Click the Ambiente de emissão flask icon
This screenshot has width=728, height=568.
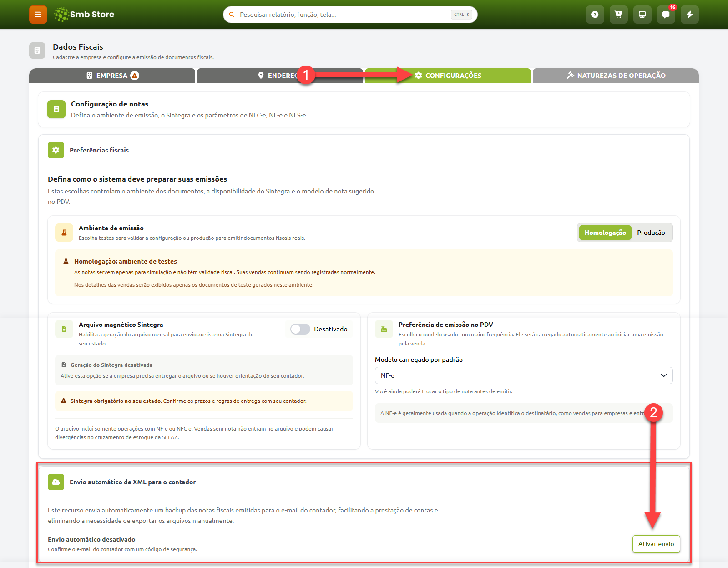[64, 233]
